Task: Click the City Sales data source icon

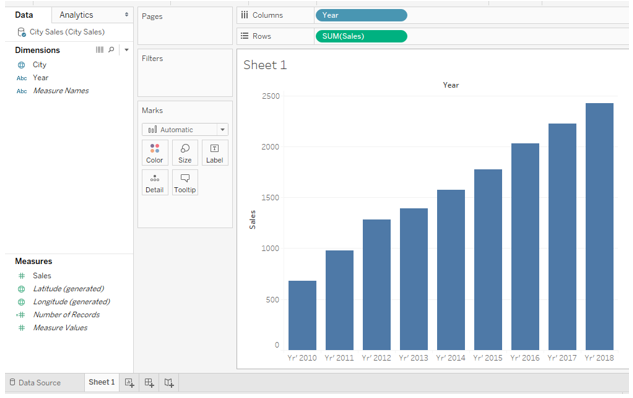Action: coord(21,32)
